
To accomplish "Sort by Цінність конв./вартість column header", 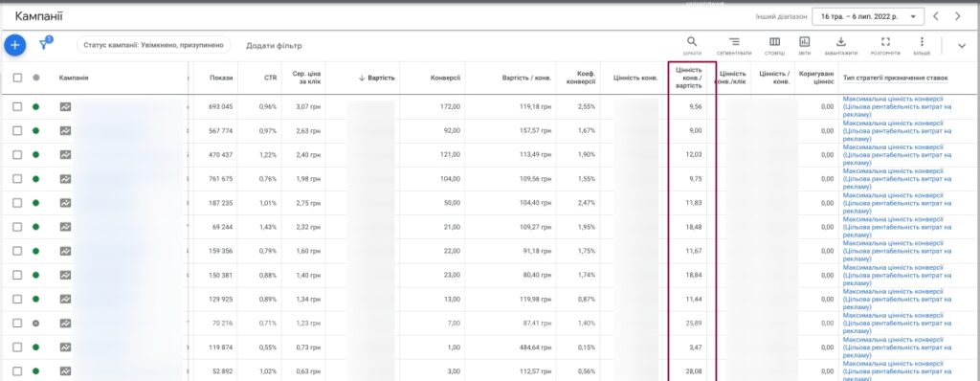I will pyautogui.click(x=689, y=78).
